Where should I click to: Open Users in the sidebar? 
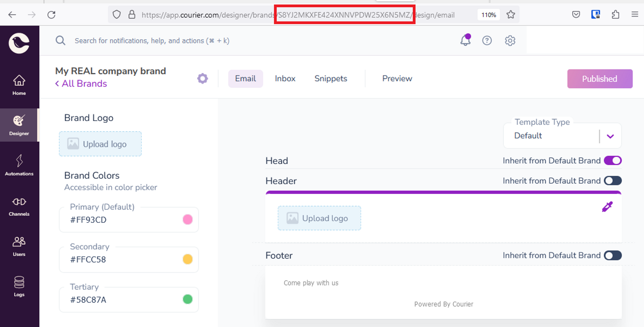tap(19, 246)
